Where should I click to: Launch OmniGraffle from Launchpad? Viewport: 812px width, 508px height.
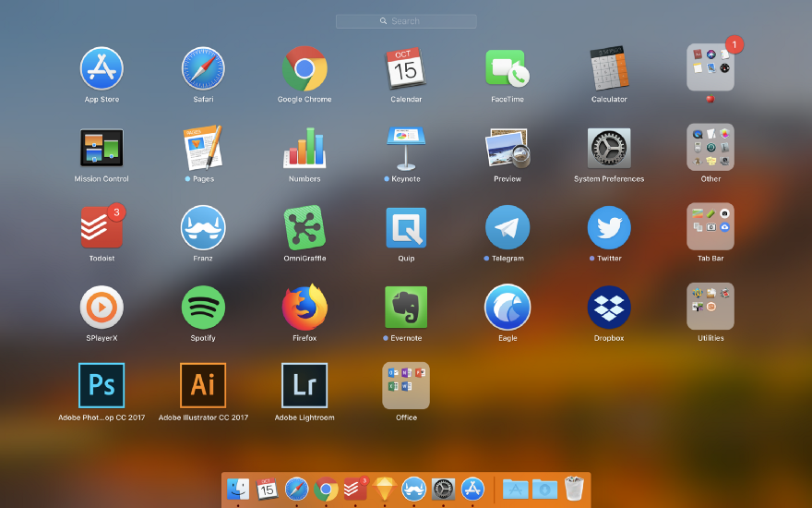click(304, 227)
